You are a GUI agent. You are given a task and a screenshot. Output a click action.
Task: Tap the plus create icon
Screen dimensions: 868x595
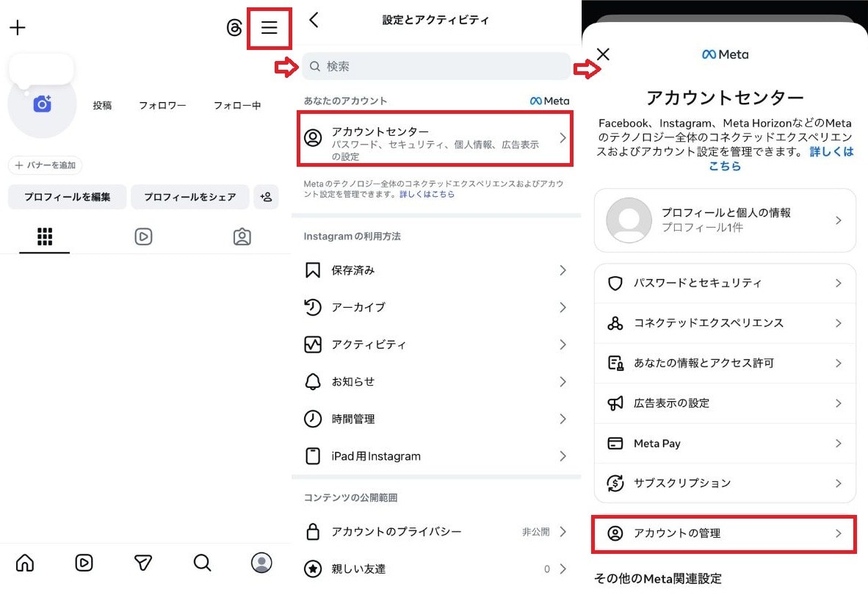(x=18, y=28)
